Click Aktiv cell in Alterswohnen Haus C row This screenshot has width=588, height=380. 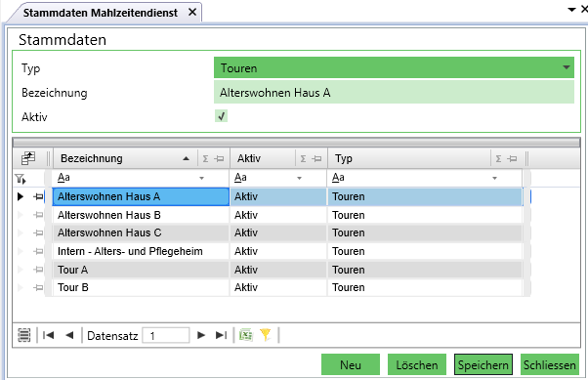coord(277,232)
